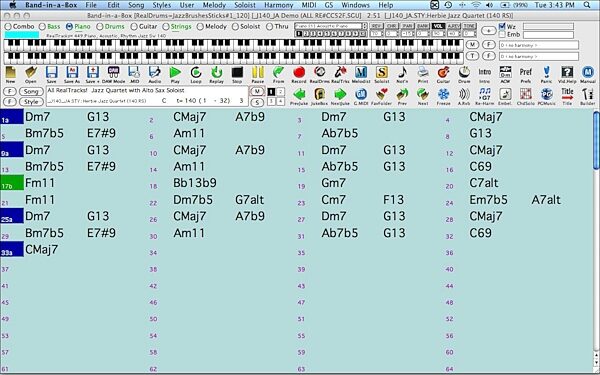Toggle Loop playback icon

click(x=196, y=74)
